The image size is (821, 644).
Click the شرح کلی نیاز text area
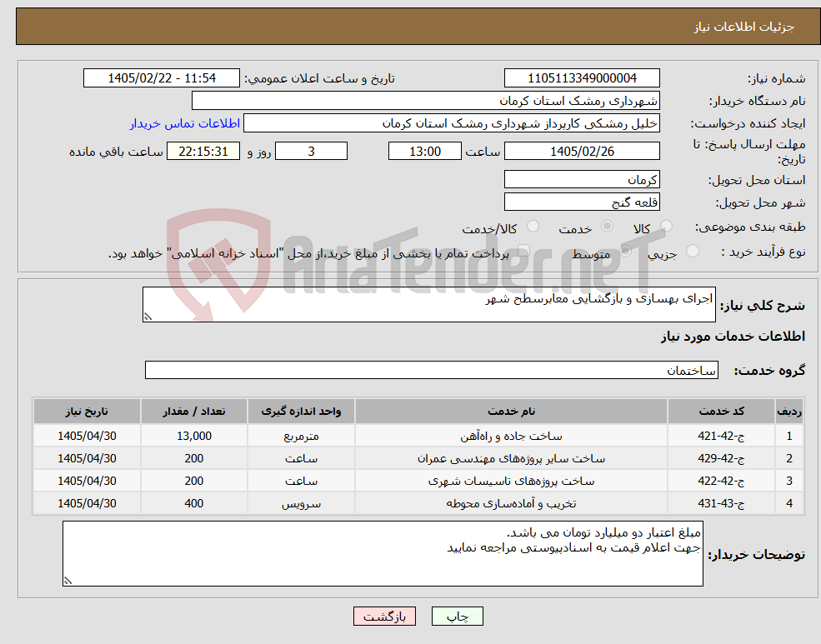[x=428, y=304]
